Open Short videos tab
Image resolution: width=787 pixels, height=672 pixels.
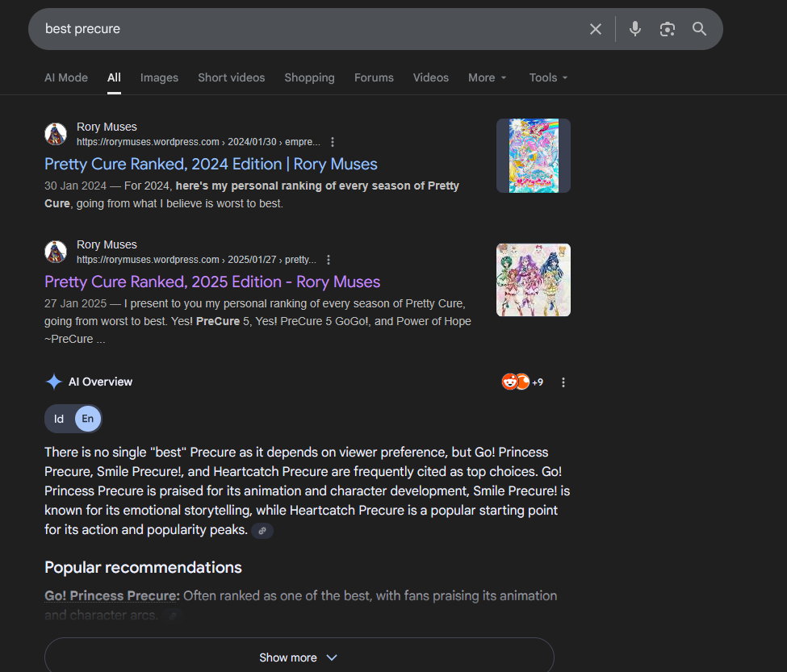(x=232, y=77)
